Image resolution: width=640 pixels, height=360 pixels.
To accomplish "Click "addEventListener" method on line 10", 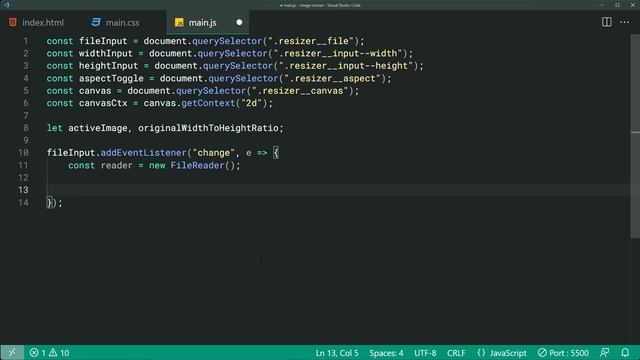I will [x=143, y=153].
